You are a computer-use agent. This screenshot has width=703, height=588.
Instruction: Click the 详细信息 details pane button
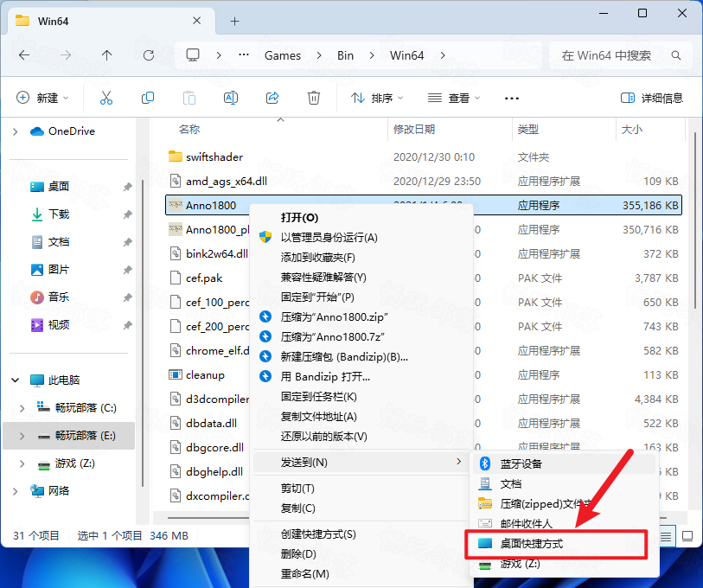pyautogui.click(x=652, y=98)
